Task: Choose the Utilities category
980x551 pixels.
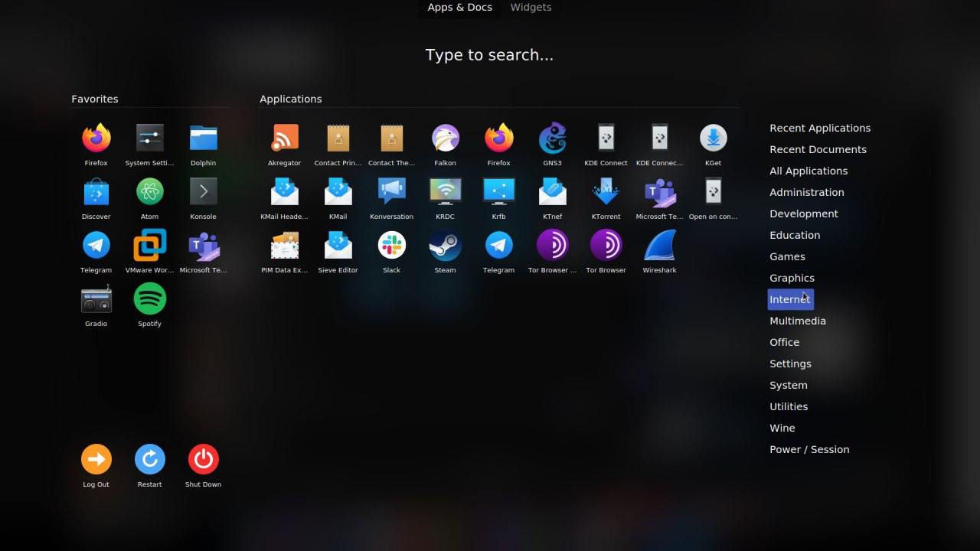Action: coord(789,406)
